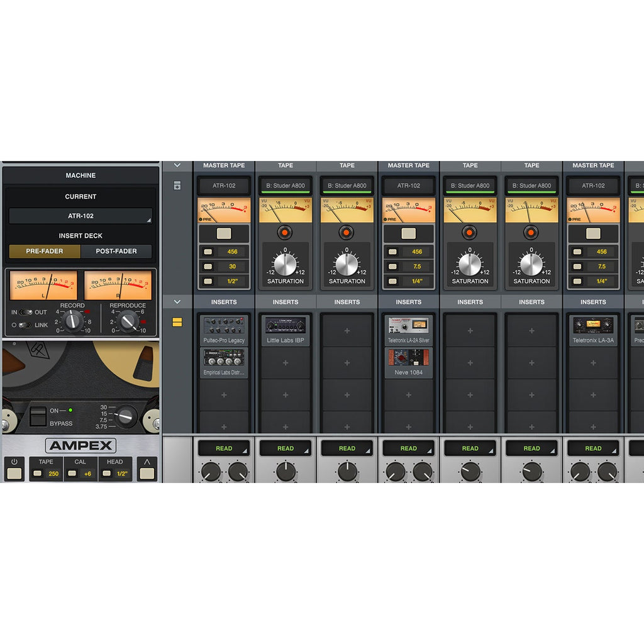Click the RECORD level knob on Ampex panel
Image resolution: width=644 pixels, height=644 pixels.
pyautogui.click(x=73, y=321)
